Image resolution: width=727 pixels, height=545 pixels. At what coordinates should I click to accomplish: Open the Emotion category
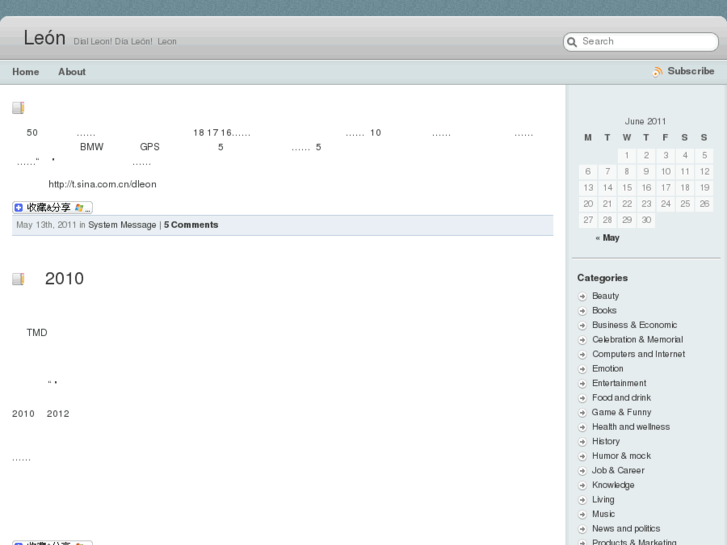click(608, 368)
